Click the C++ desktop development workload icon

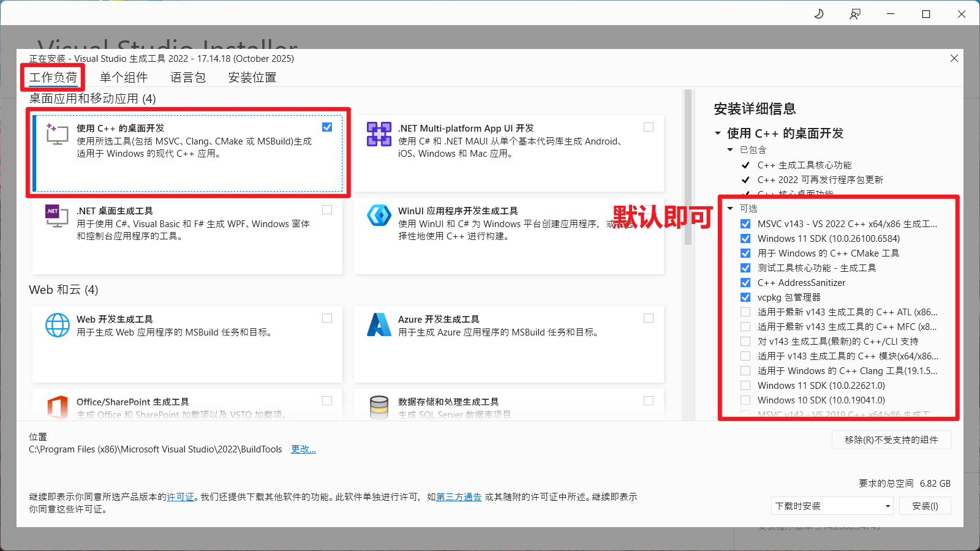pos(57,134)
